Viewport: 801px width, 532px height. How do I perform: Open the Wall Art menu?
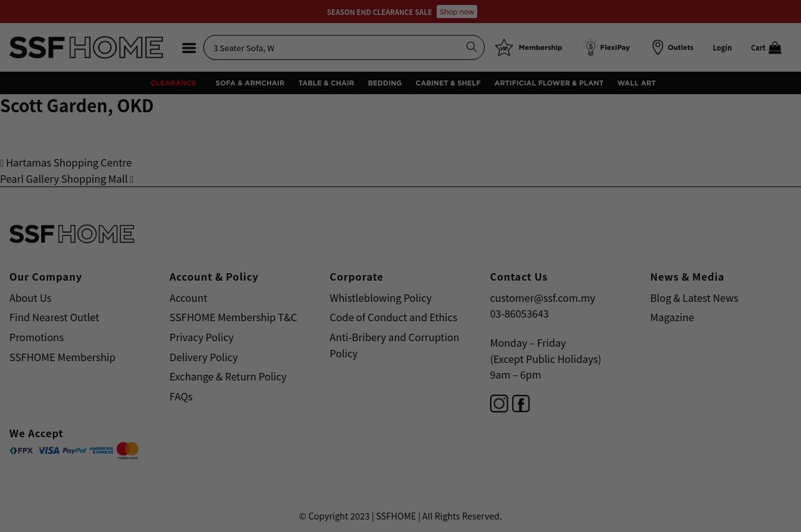coord(636,83)
